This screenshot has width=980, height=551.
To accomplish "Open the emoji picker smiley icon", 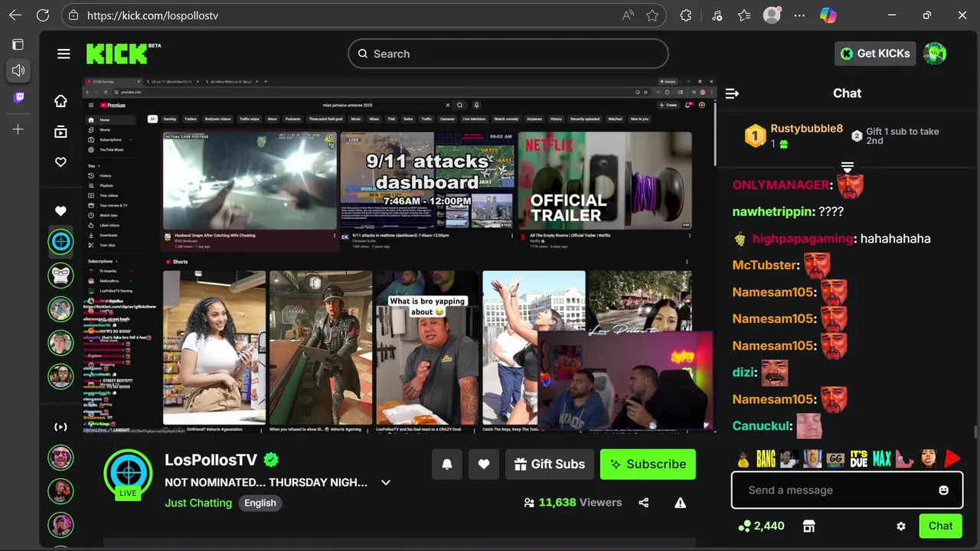I will click(x=943, y=490).
